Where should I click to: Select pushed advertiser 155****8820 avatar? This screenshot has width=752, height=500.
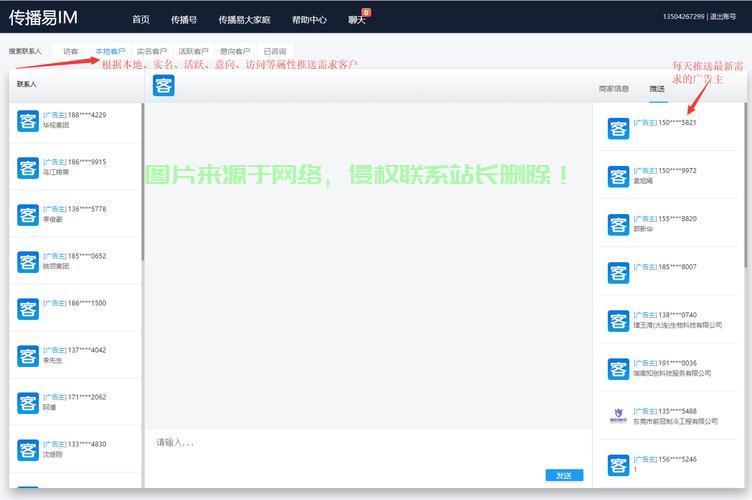[x=618, y=224]
